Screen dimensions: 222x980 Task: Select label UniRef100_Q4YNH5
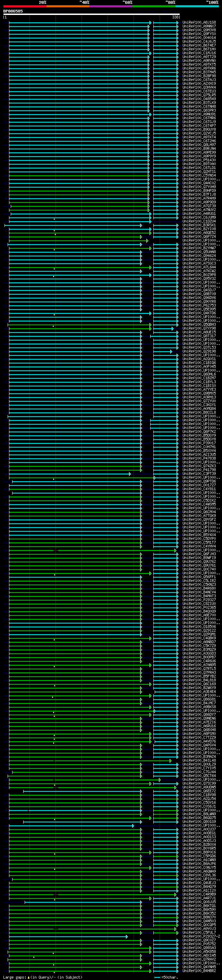[x=199, y=967]
